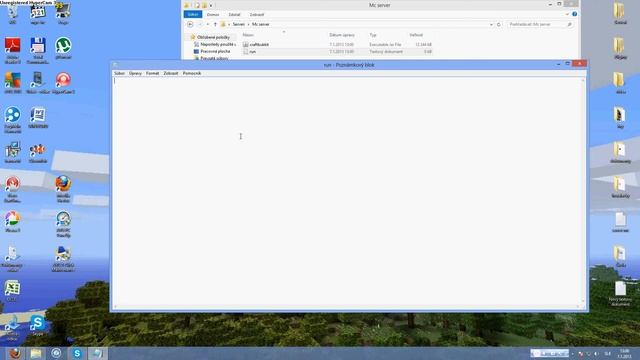The width and height of the screenshot is (640, 360).
Task: Open the Úpravy menu in Notepad
Action: (x=135, y=73)
